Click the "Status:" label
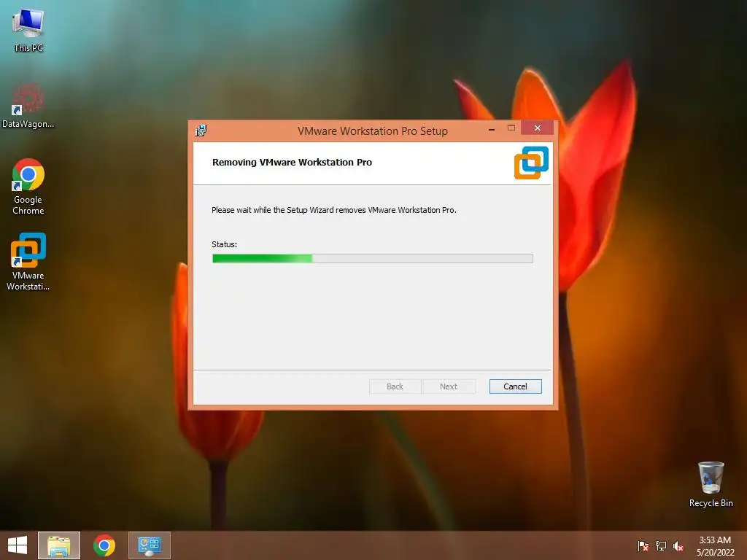The width and height of the screenshot is (747, 560). [x=225, y=244]
